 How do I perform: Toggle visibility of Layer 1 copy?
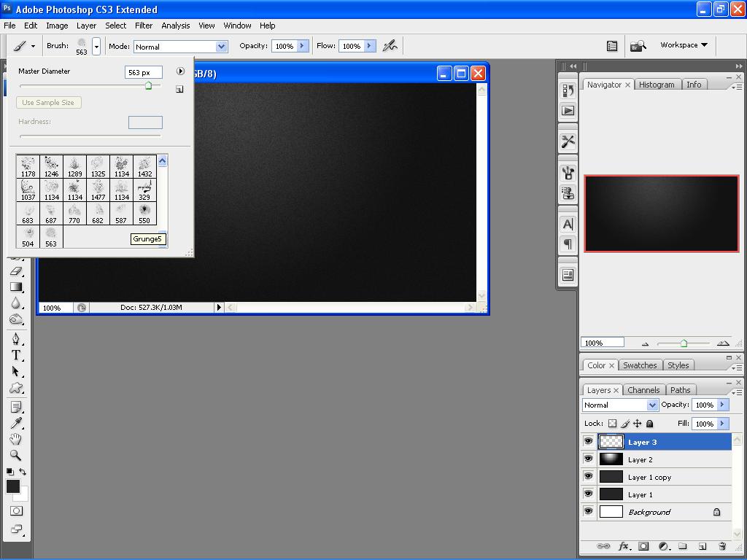588,477
